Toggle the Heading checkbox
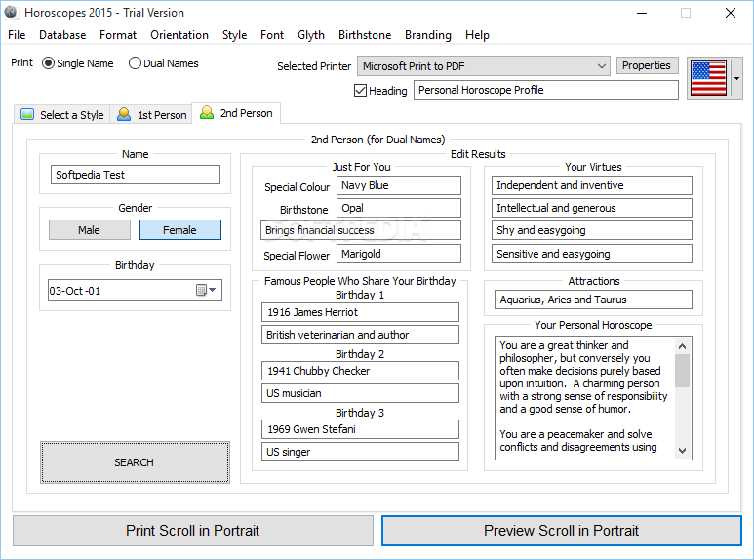 coord(360,91)
